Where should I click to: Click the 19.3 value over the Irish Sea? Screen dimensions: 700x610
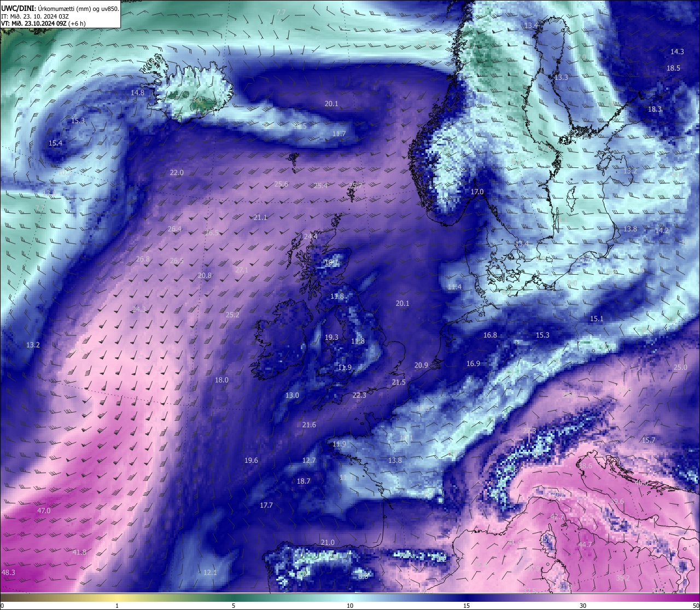331,337
